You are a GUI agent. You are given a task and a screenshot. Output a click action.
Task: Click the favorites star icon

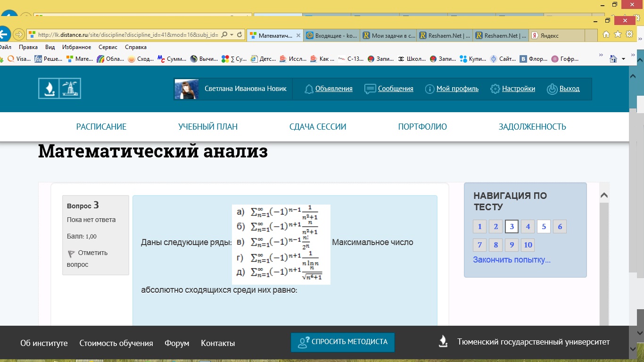tap(618, 34)
